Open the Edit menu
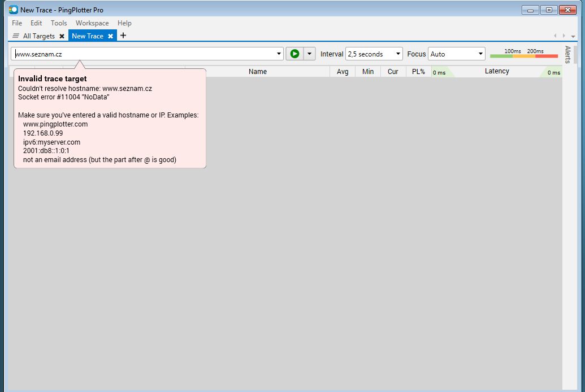Viewport: 585px width, 392px height. point(36,23)
